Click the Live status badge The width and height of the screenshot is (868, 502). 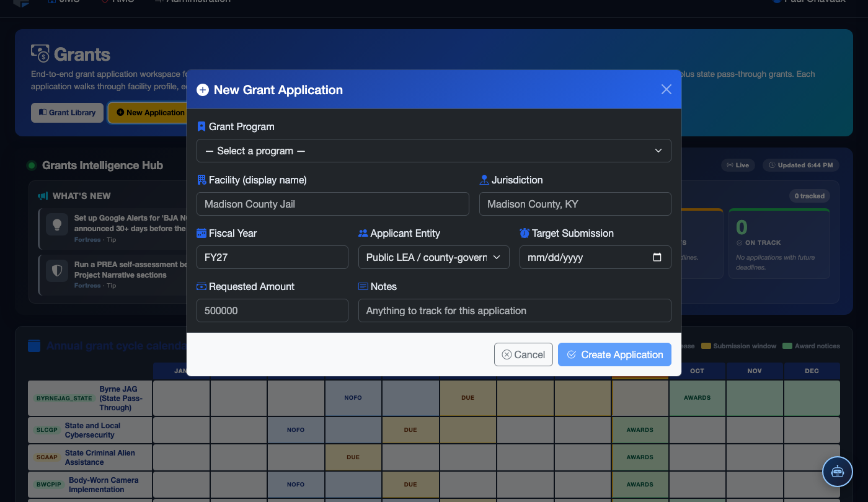click(738, 165)
